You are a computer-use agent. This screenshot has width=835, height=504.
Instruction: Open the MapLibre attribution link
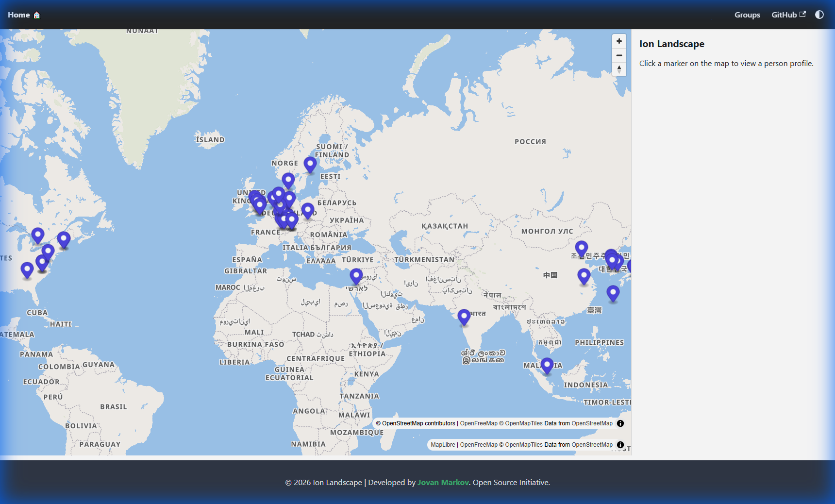tap(443, 445)
